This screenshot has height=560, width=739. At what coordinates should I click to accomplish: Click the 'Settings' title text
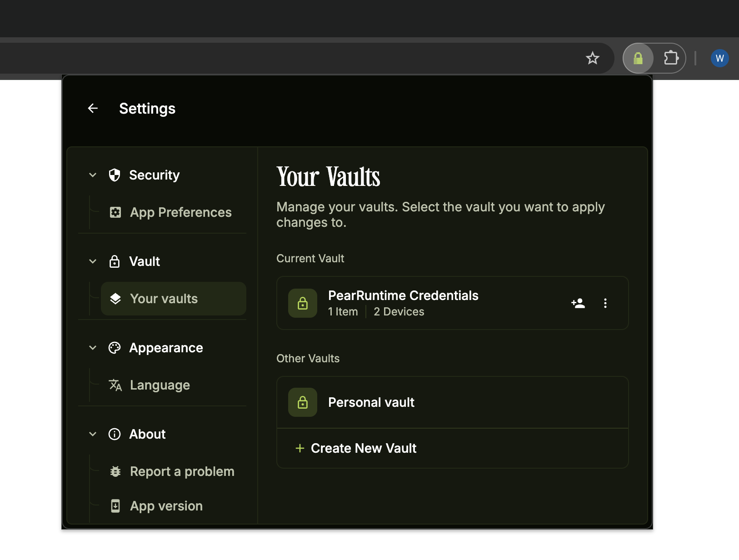tap(147, 109)
